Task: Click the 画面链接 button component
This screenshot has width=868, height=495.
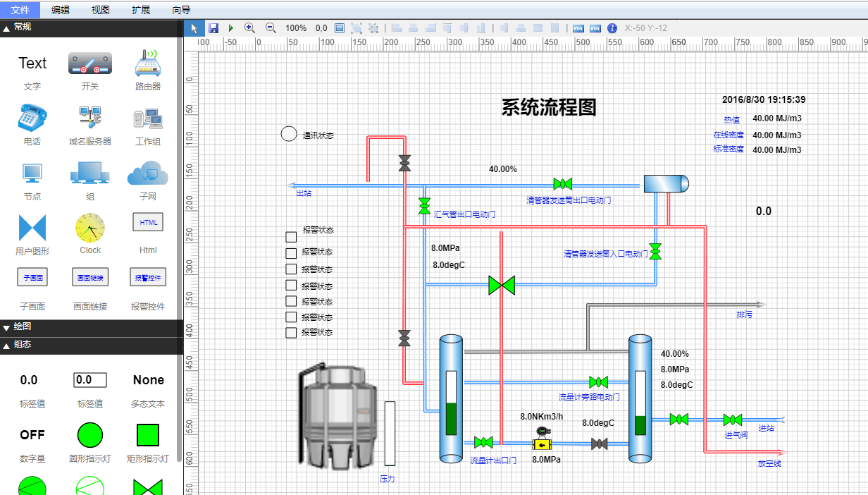Action: coord(90,278)
